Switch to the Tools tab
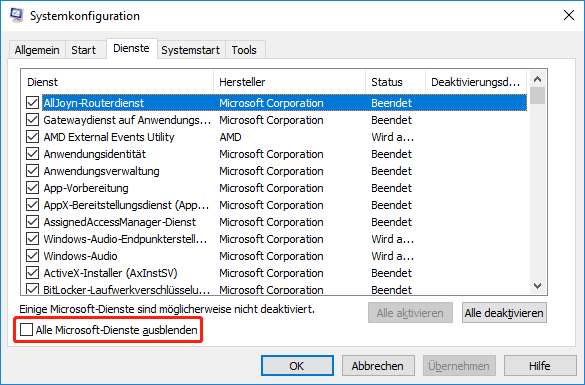The height and width of the screenshot is (385, 585). coord(244,50)
